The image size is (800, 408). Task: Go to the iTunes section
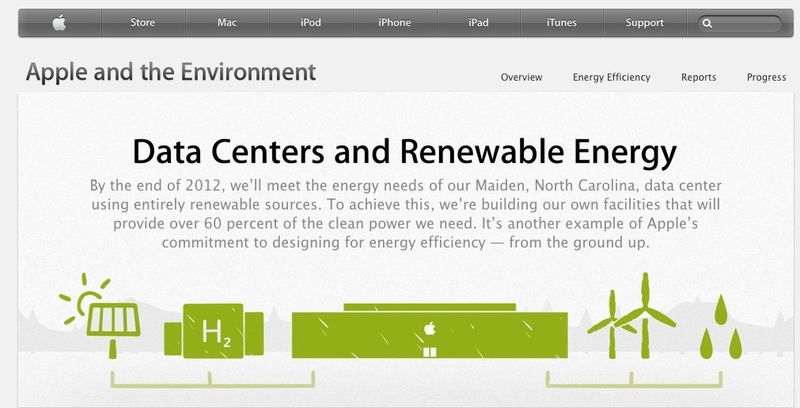coord(561,23)
